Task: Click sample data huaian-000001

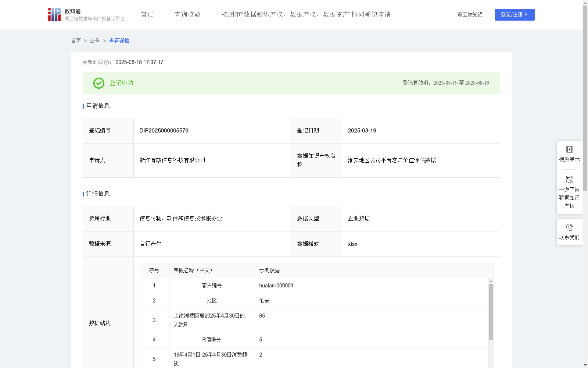Action: click(276, 286)
